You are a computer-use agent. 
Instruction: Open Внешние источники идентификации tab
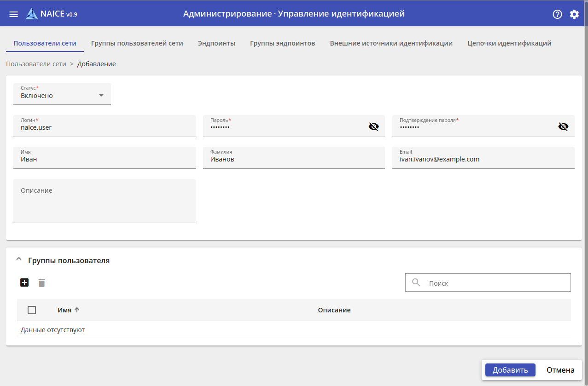tap(391, 43)
